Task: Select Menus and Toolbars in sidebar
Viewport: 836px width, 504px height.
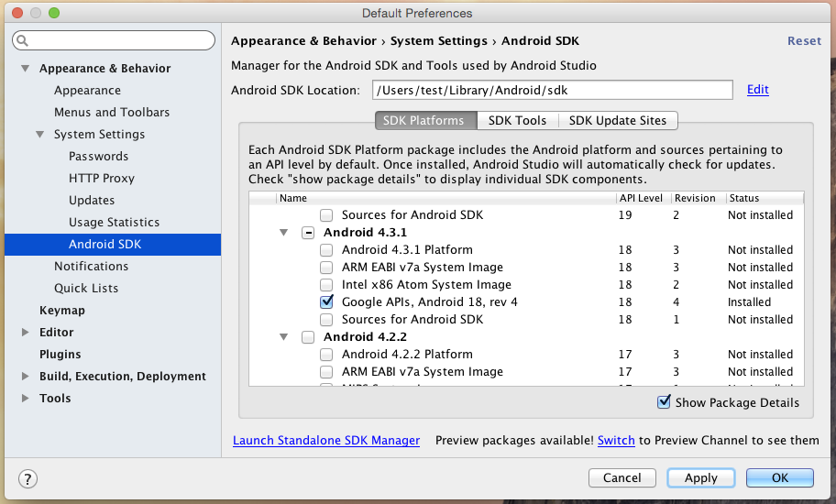Action: (112, 113)
